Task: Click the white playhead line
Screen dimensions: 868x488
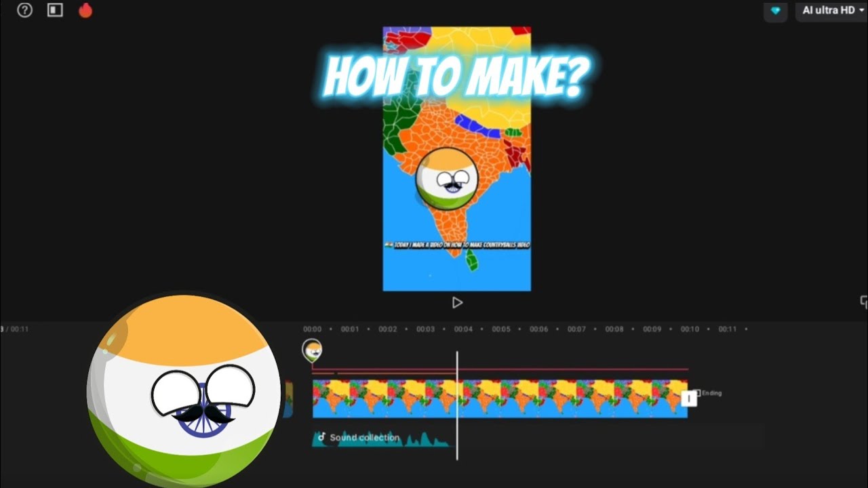Action: point(457,405)
